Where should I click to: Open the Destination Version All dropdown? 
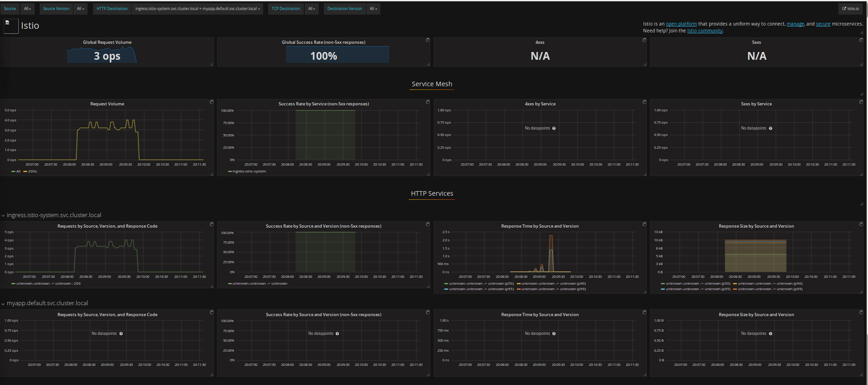coord(373,9)
